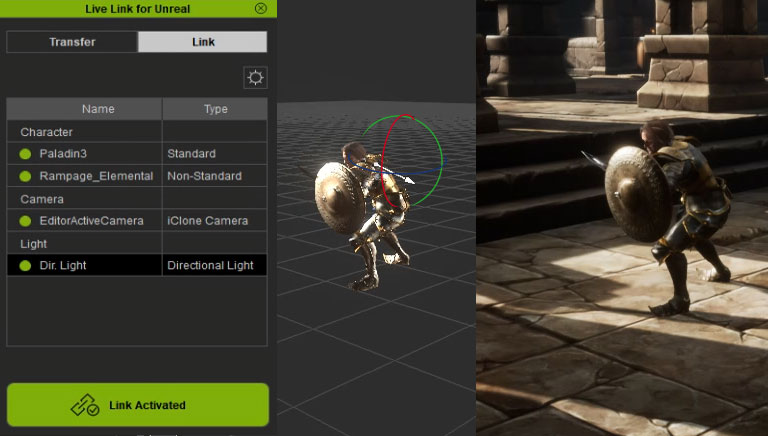Switch to the Transfer tab
The height and width of the screenshot is (436, 768).
coord(72,42)
